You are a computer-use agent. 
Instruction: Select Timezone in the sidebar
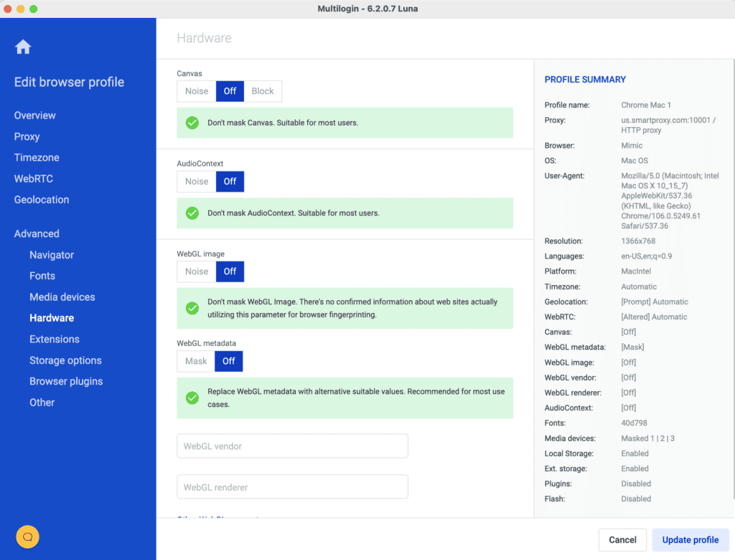coord(36,157)
